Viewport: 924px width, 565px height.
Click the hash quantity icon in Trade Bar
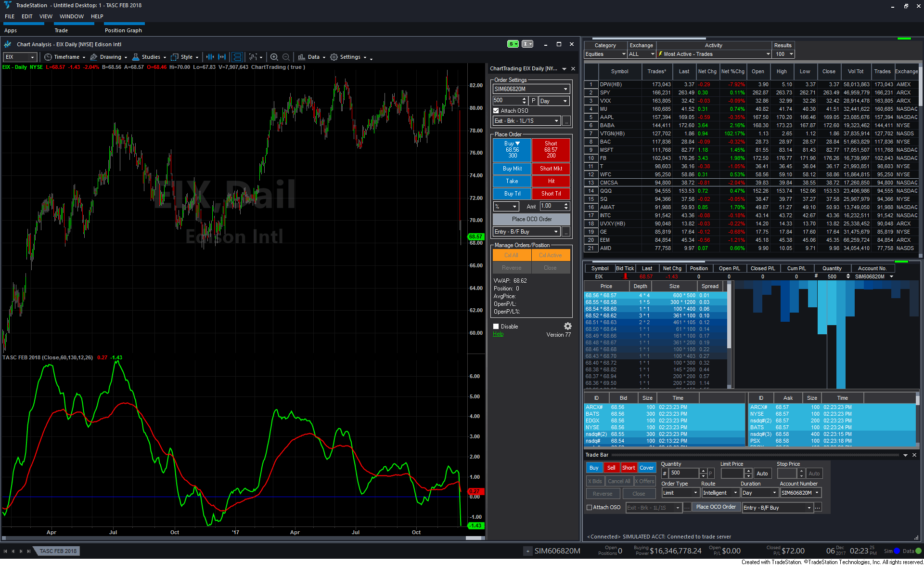click(x=665, y=473)
